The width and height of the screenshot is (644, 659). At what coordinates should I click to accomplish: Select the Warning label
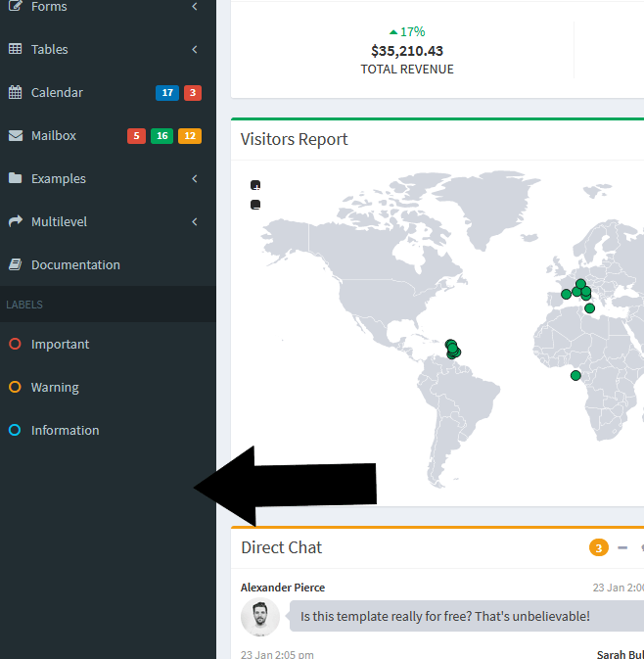pos(108,387)
